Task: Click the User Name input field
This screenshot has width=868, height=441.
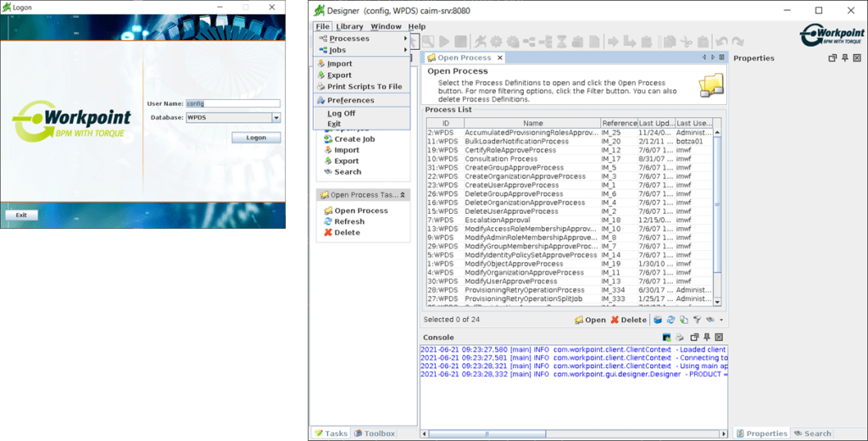Action: coord(232,103)
